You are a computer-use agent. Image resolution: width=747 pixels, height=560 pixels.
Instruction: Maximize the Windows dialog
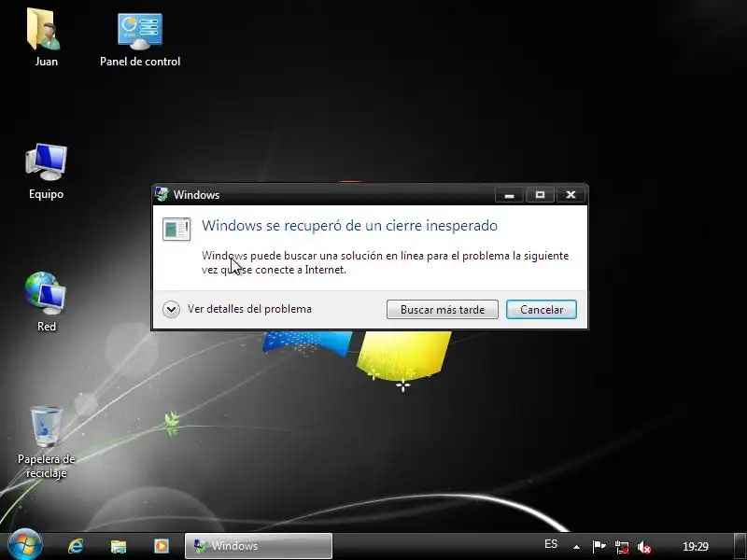click(540, 194)
